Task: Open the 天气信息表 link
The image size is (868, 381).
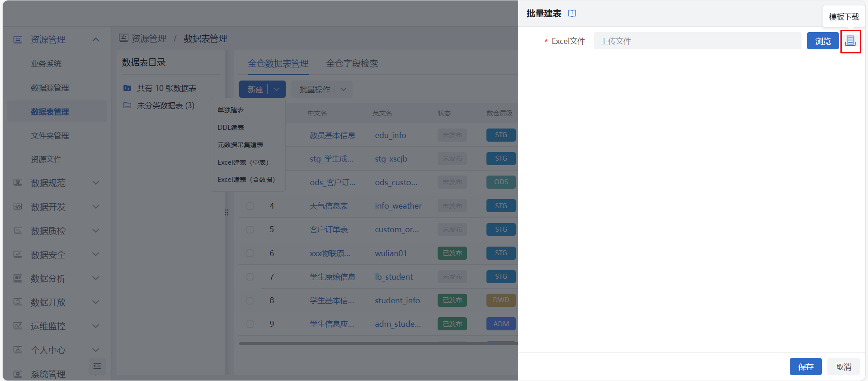Action: pos(329,206)
